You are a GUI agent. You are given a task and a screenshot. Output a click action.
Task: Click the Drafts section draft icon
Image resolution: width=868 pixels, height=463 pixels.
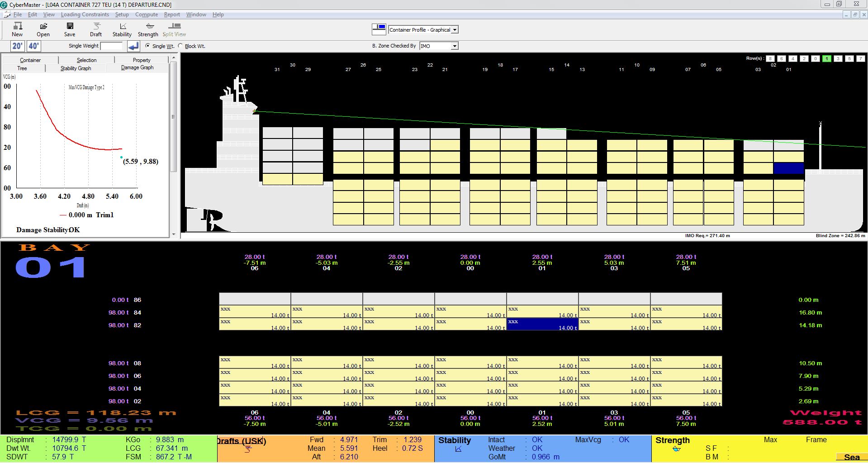tap(248, 449)
